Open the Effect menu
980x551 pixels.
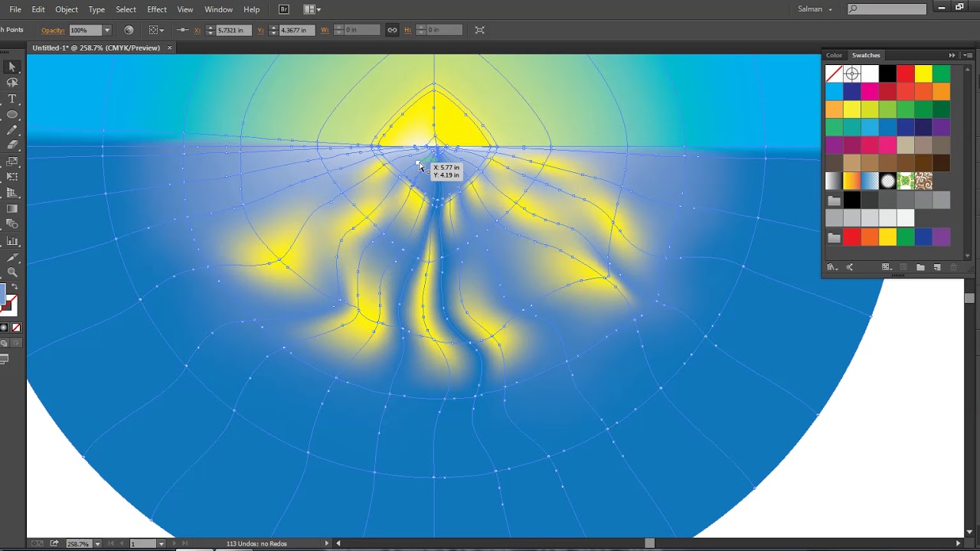click(157, 9)
